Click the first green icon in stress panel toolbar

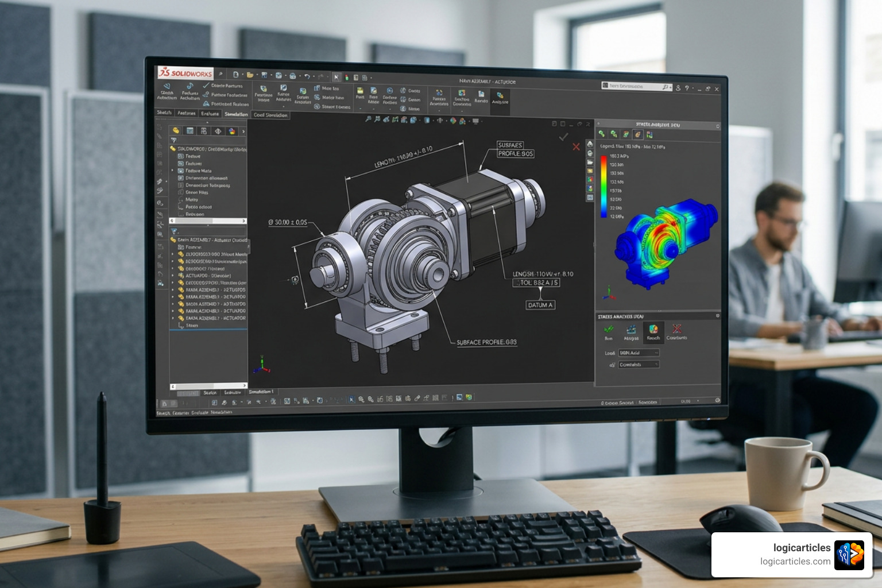tap(602, 134)
